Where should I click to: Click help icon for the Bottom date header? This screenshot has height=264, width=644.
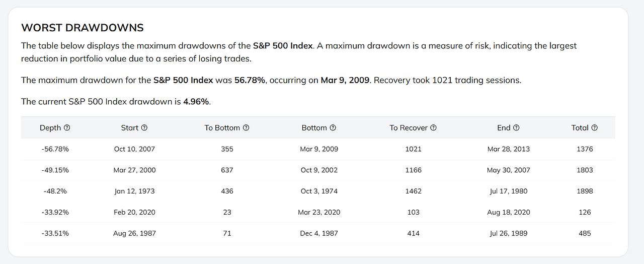pyautogui.click(x=333, y=128)
